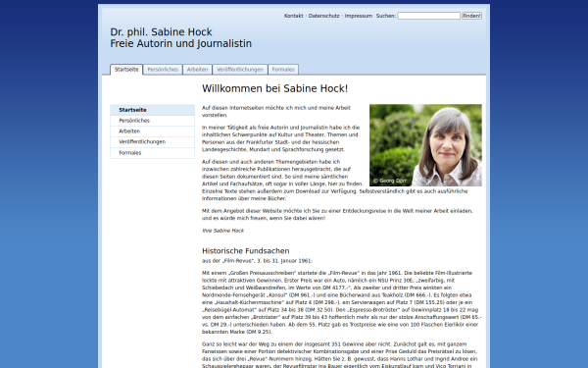This screenshot has width=588, height=368.
Task: Click the Finden! search button
Action: coord(471,16)
